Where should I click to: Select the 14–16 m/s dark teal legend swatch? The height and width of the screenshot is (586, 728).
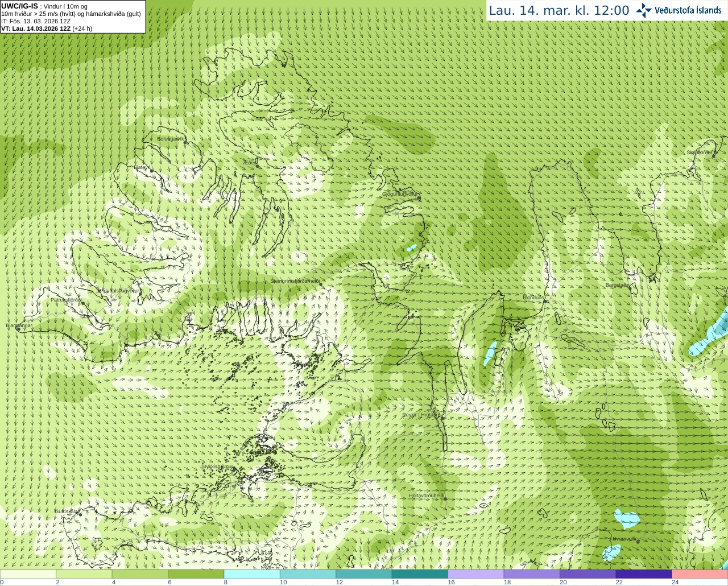[420, 574]
